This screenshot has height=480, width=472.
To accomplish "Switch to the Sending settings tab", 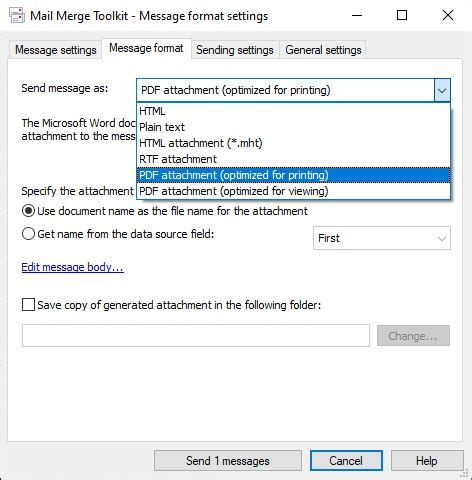I will coord(235,50).
